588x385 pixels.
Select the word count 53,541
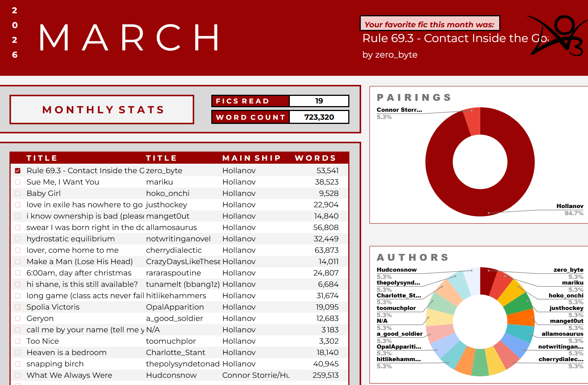tap(327, 171)
